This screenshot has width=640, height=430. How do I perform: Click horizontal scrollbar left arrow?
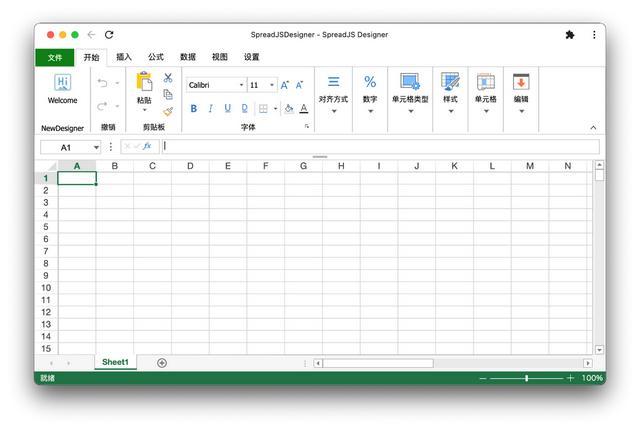318,363
